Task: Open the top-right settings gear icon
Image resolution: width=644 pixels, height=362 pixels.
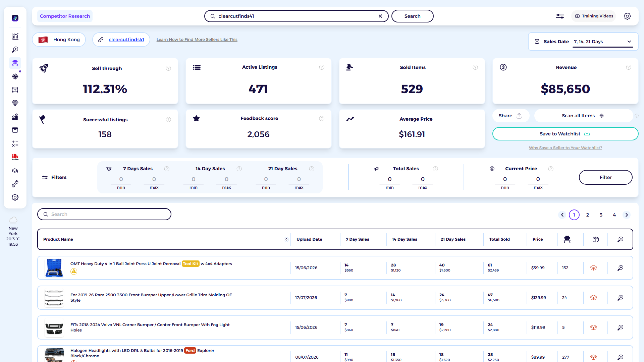Action: coord(627,16)
